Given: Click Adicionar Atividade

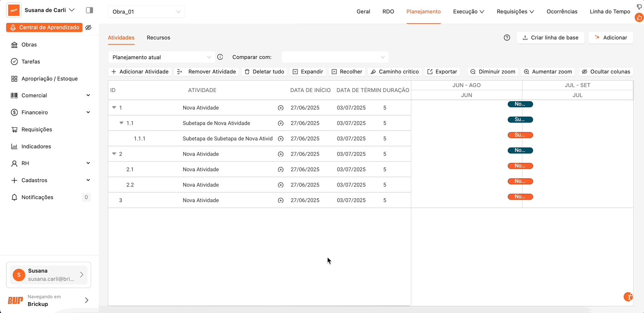Looking at the screenshot, I should tap(140, 72).
